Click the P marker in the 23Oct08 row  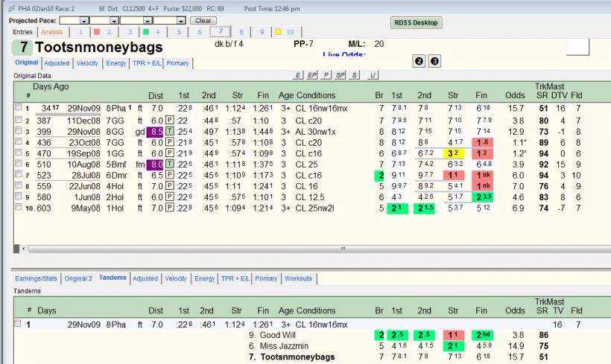[x=169, y=142]
